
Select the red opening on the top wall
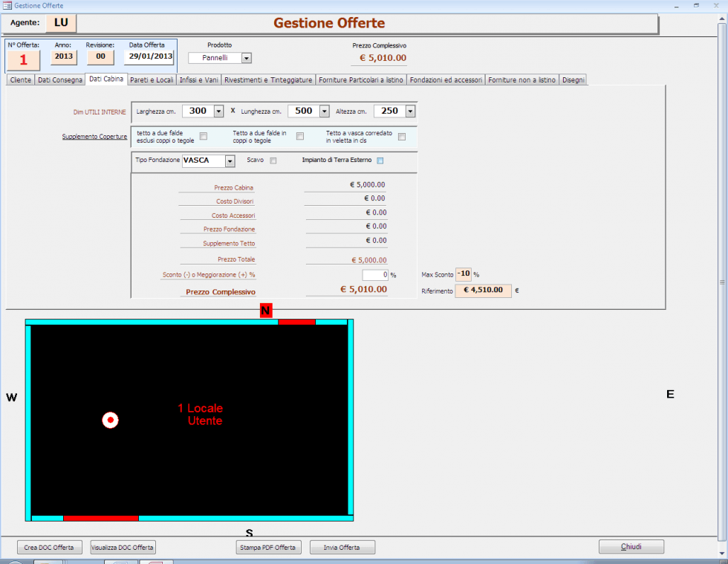pos(296,322)
